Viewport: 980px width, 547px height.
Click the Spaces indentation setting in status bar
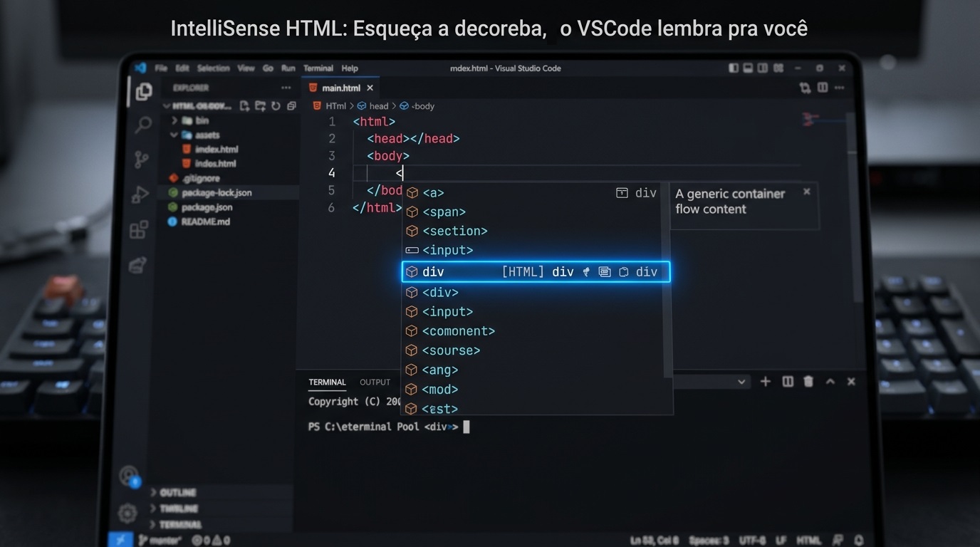click(x=709, y=541)
